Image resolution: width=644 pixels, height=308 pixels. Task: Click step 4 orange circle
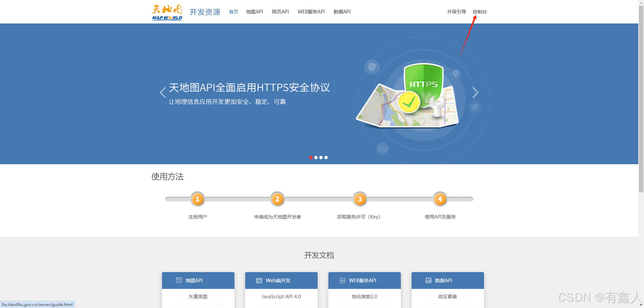tap(440, 199)
